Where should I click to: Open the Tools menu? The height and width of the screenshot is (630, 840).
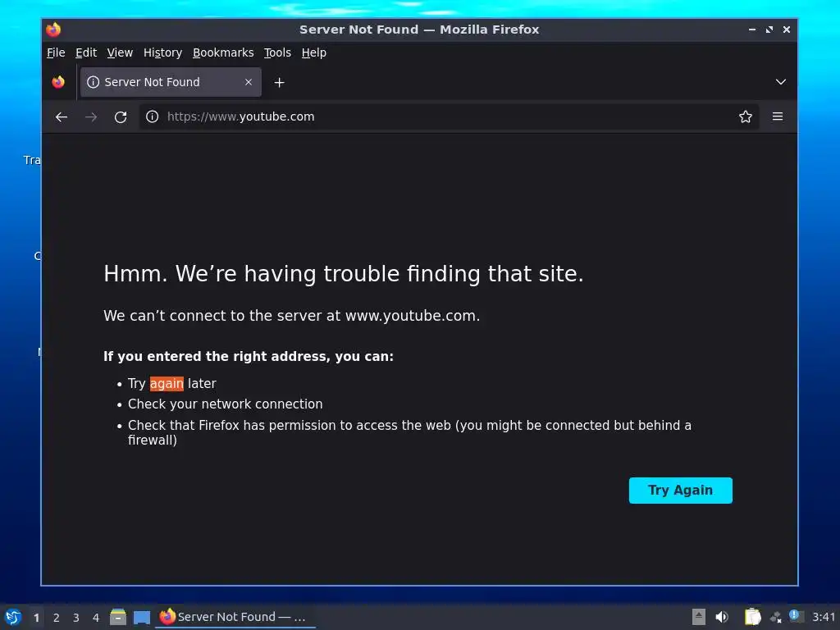(277, 52)
